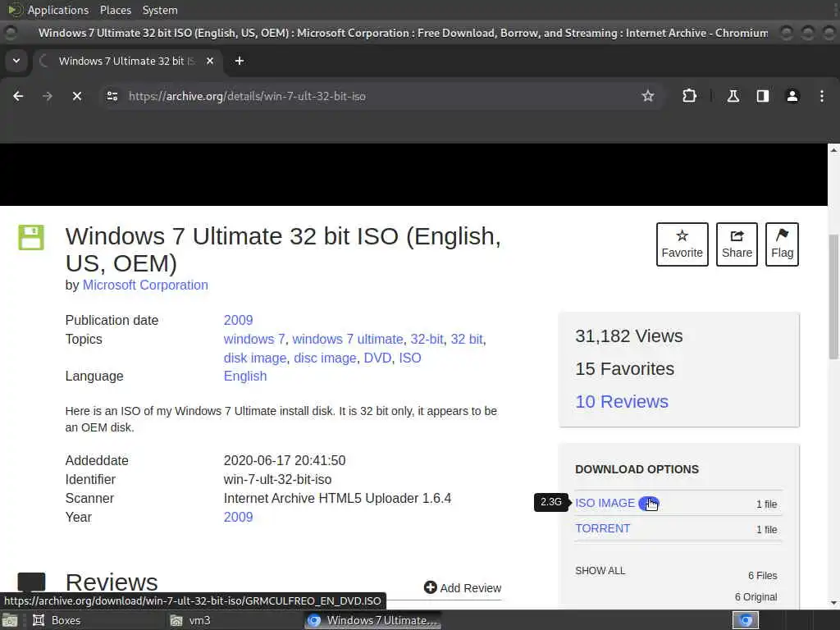Open the '32 bit' topic link
This screenshot has width=840, height=630.
(467, 339)
